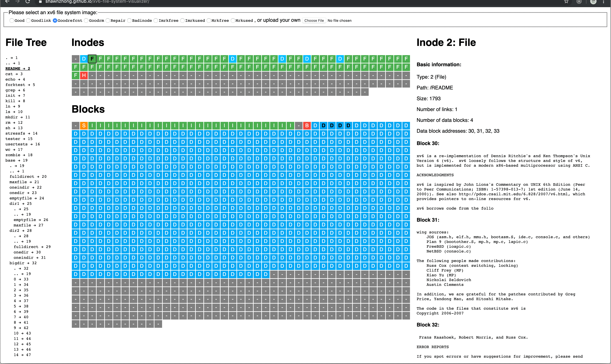Go back using browser back arrow
Viewport: 611px width, 364px height.
[x=7, y=2]
